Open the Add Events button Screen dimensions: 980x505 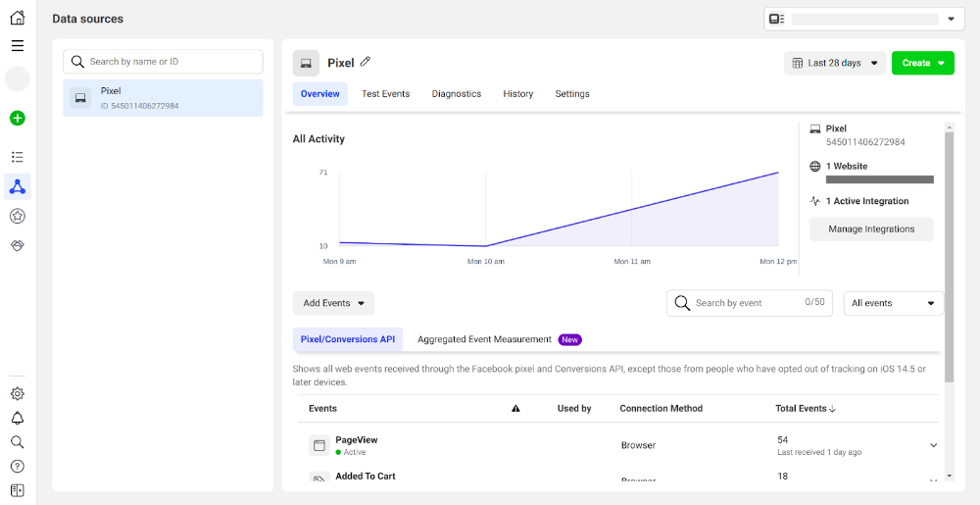click(x=333, y=303)
